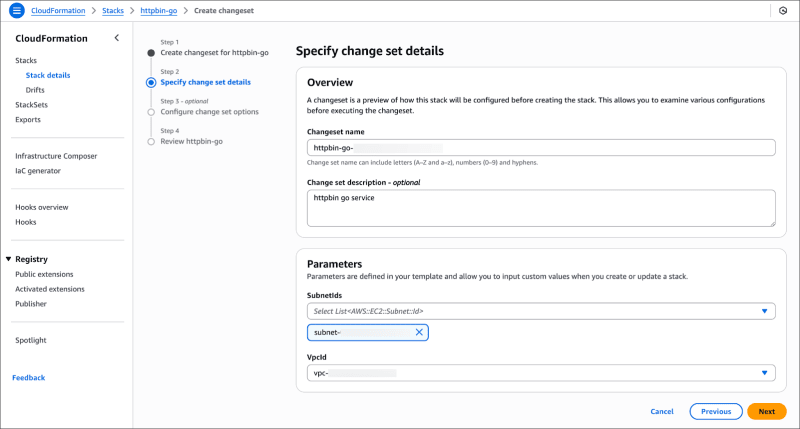The height and width of the screenshot is (429, 800).
Task: Open Exports in sidebar
Action: tap(28, 119)
